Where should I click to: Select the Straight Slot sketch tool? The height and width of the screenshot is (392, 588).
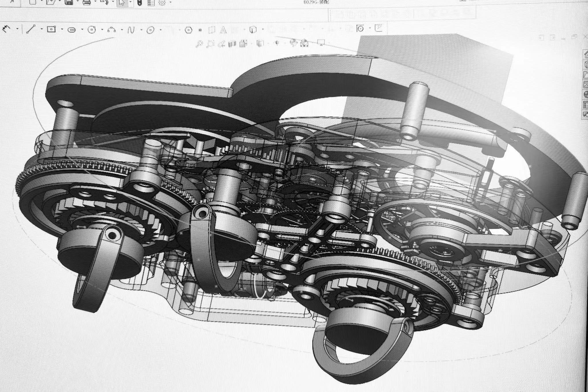pos(72,30)
